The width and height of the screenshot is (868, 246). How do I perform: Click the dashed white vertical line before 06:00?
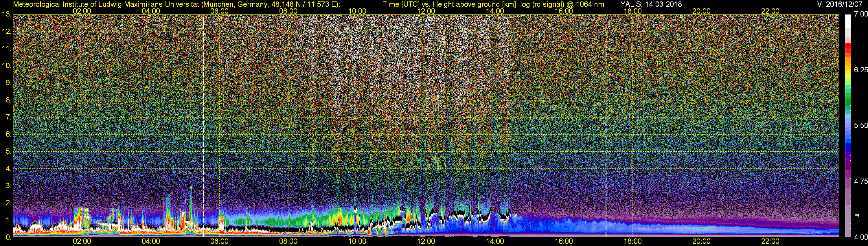tap(203, 126)
